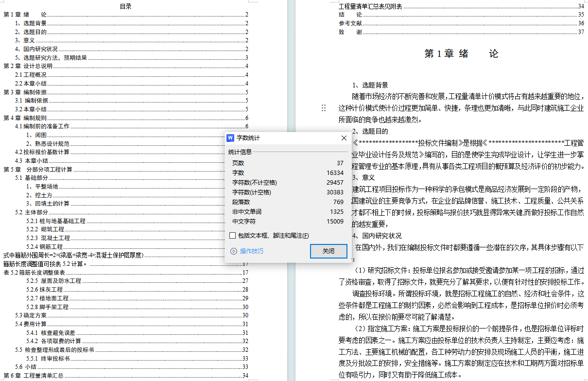Viewport: 588px width, 381px height.
Task: Click the paragraph drag handle beside document text
Action: coord(324,108)
